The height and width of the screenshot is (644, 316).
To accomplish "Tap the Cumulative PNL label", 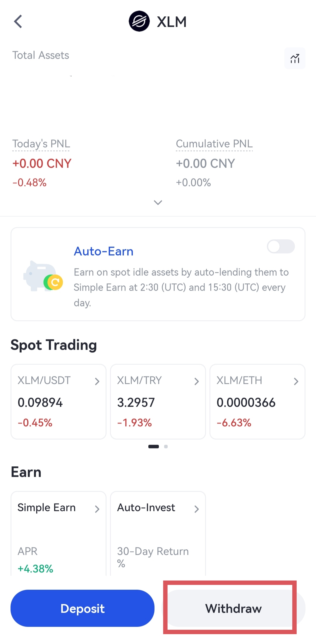I will pyautogui.click(x=214, y=144).
